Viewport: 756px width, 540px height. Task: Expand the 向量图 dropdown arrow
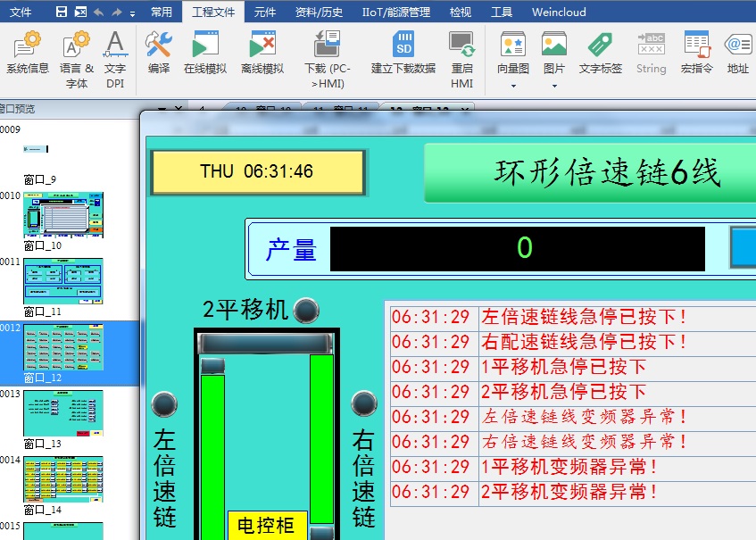[x=513, y=86]
